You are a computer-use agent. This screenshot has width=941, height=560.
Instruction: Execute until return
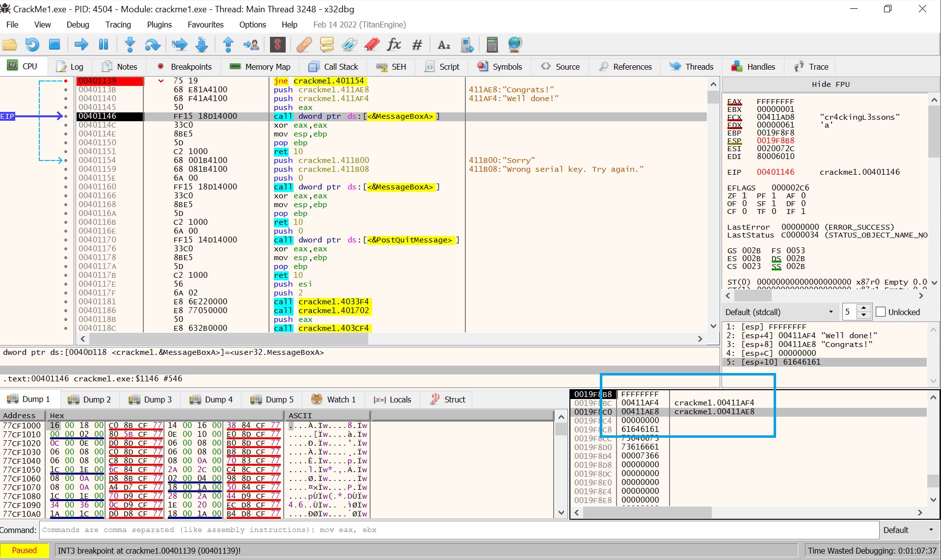(x=228, y=44)
